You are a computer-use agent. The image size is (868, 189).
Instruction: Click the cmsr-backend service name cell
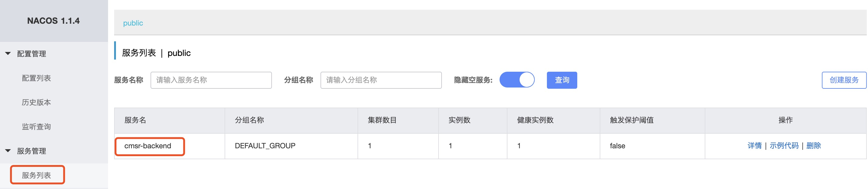point(147,146)
